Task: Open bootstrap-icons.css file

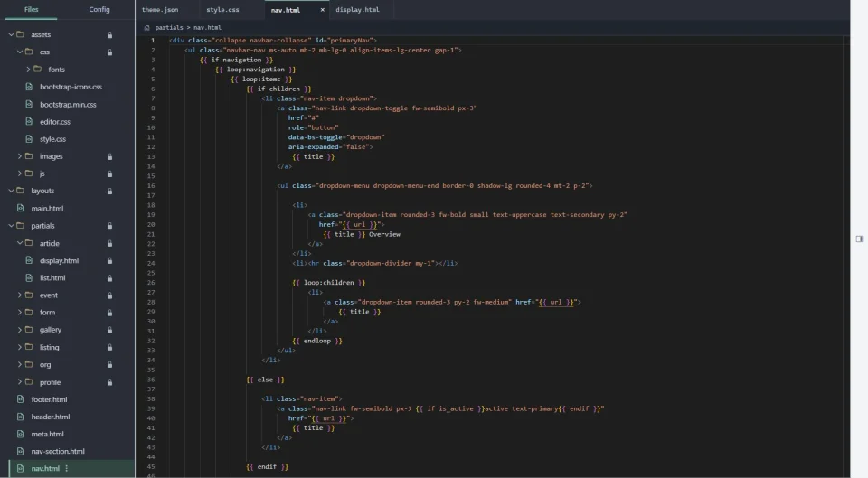Action: pyautogui.click(x=71, y=87)
